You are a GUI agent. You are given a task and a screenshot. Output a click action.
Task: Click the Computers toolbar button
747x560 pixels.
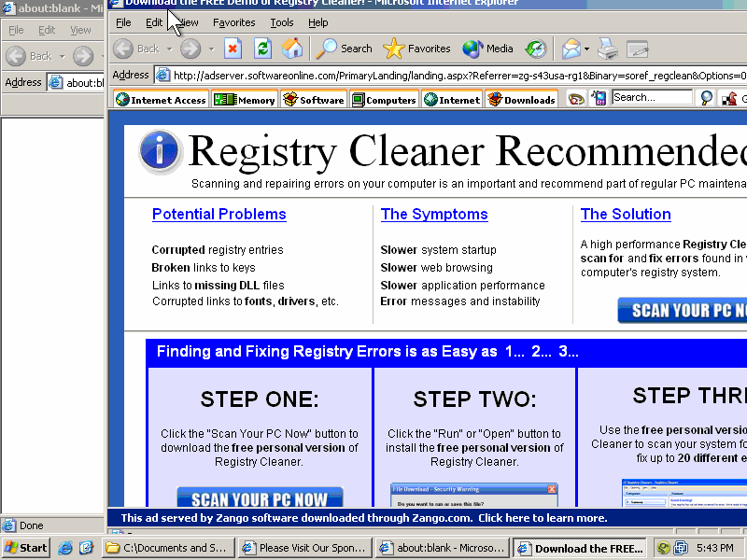(384, 100)
